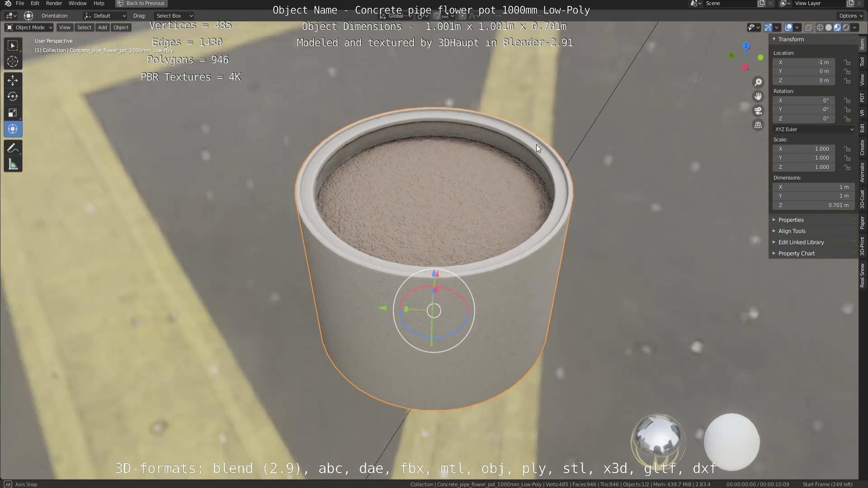Open the Drag Select Box dropdown
Image resolution: width=868 pixels, height=488 pixels.
tap(174, 16)
